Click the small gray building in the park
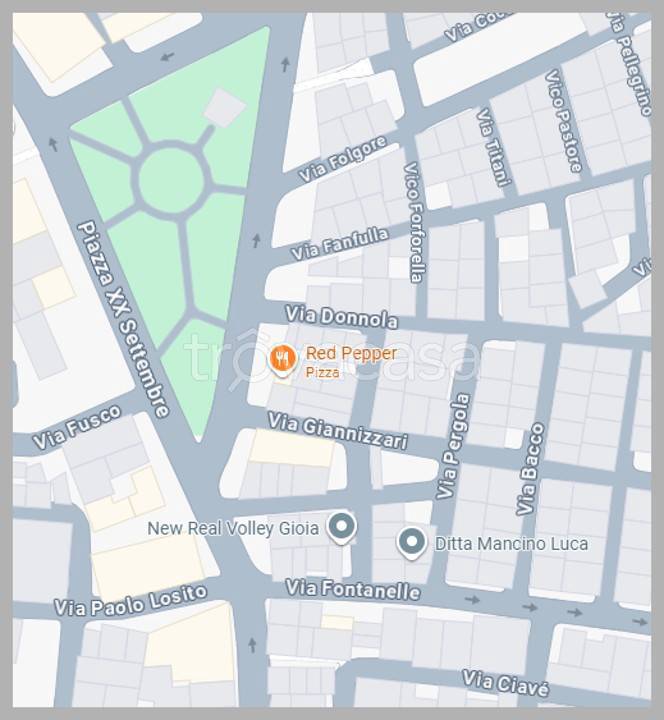The height and width of the screenshot is (720, 664). point(225,108)
